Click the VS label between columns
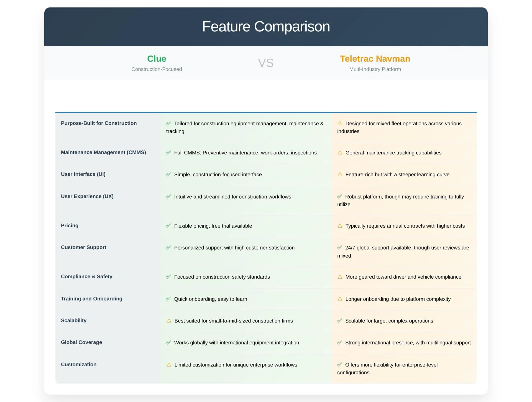 coord(266,63)
